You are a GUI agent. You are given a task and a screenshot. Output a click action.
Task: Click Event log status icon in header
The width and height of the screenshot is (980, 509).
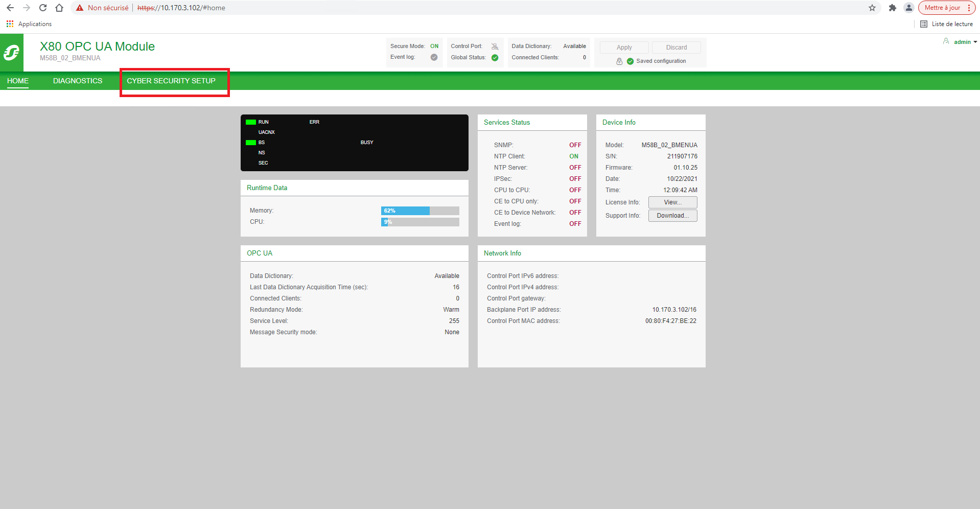[x=434, y=57]
